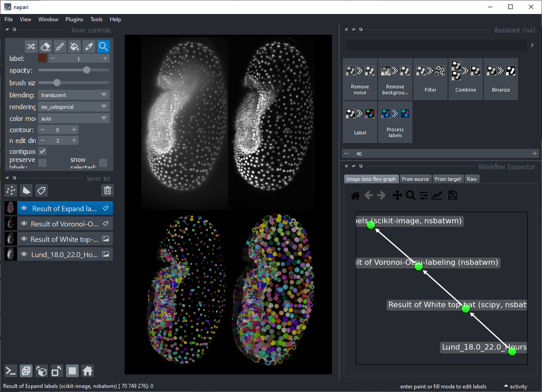
Task: Open the Plugins menu
Action: point(74,19)
